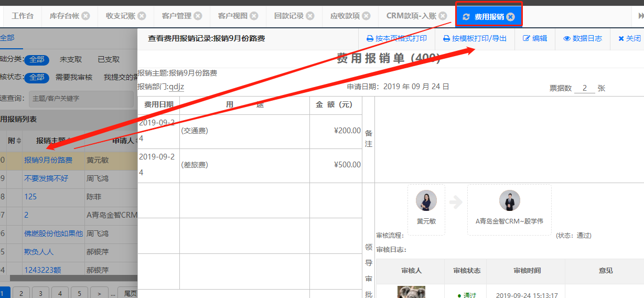This screenshot has height=298, width=644.
Task: Go to page 4 of the list
Action: click(60, 293)
